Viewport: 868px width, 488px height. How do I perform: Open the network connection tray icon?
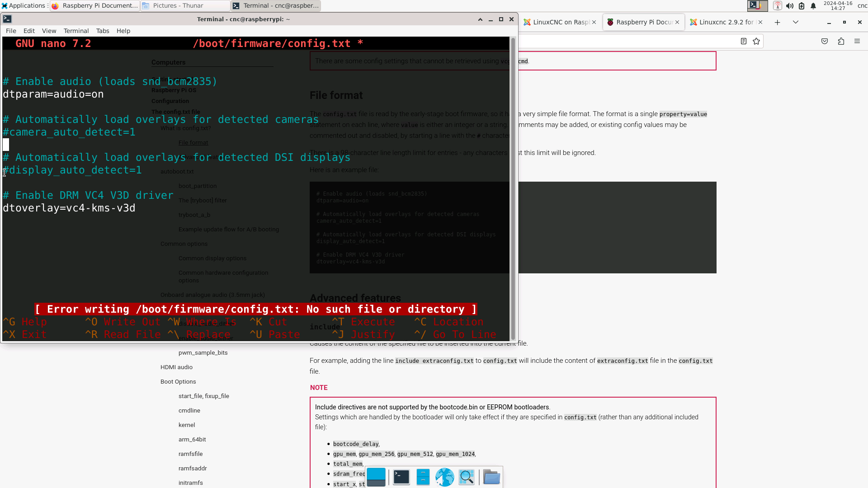[x=778, y=6]
